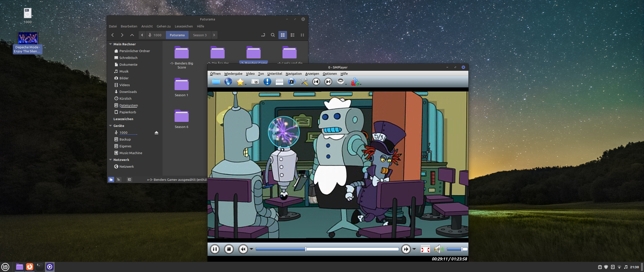This screenshot has height=272, width=644.
Task: Open the Lesezeichen menu in file manager
Action: click(x=184, y=26)
